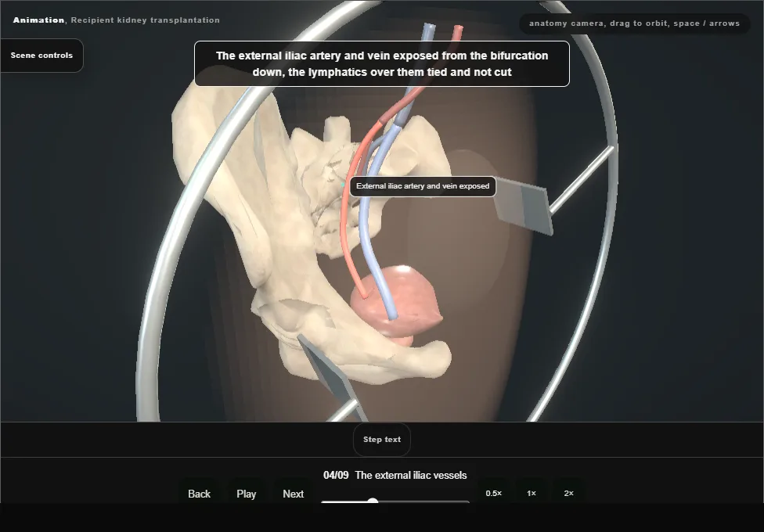Open the Scene controls panel
Image resolution: width=764 pixels, height=532 pixels.
click(42, 56)
